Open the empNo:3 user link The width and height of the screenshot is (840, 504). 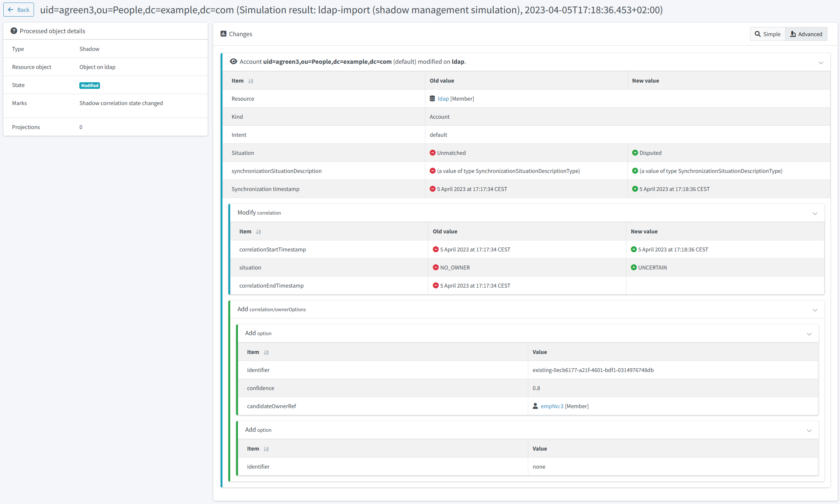(x=552, y=406)
